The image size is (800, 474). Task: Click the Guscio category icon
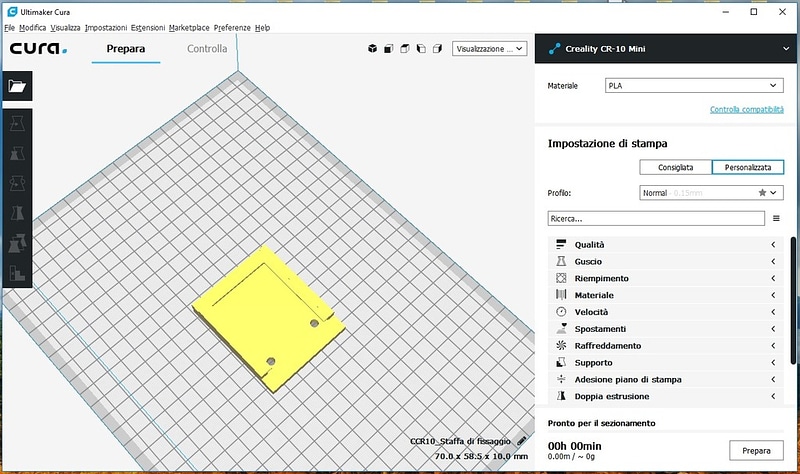[561, 261]
